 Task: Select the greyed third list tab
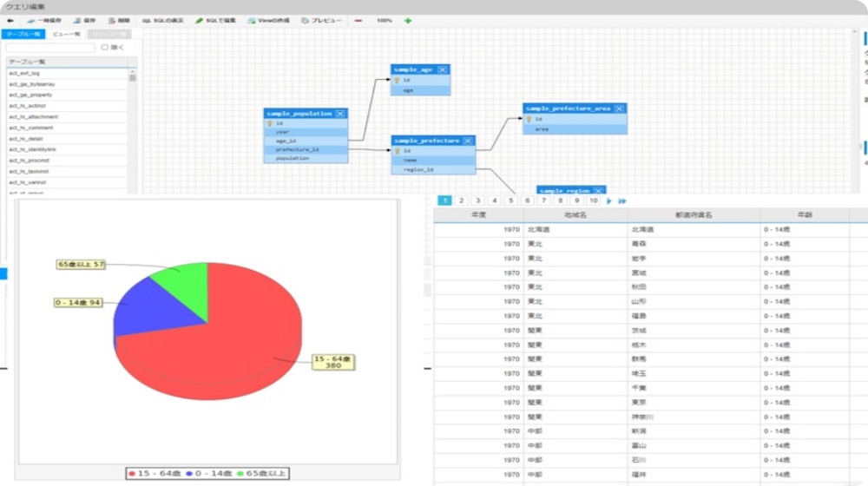coord(109,35)
